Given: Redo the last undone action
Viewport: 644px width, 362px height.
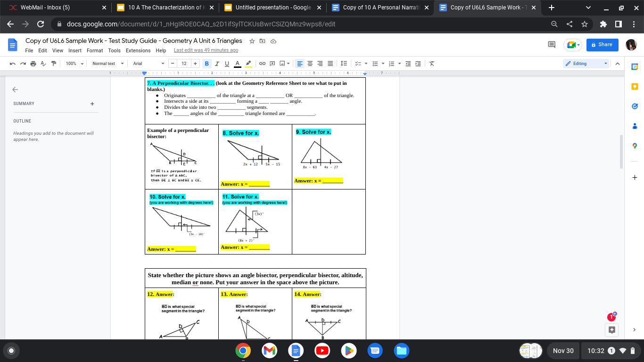Looking at the screenshot, I should tap(23, 64).
